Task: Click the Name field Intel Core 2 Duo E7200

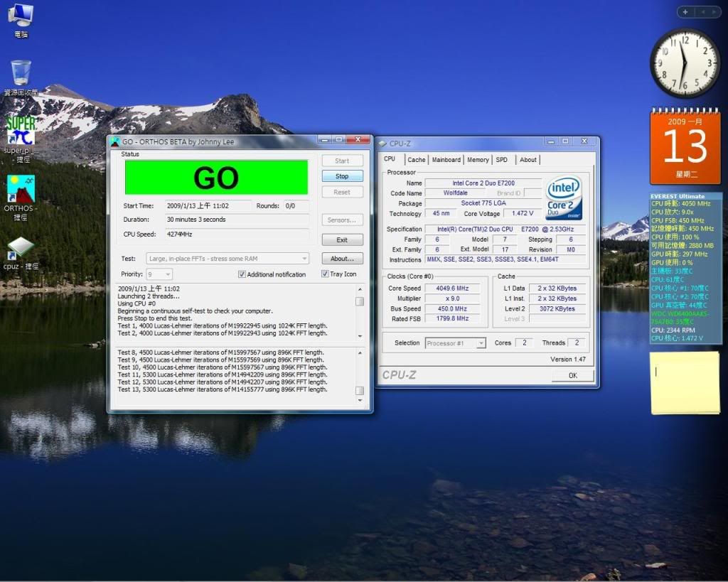Action: [483, 183]
